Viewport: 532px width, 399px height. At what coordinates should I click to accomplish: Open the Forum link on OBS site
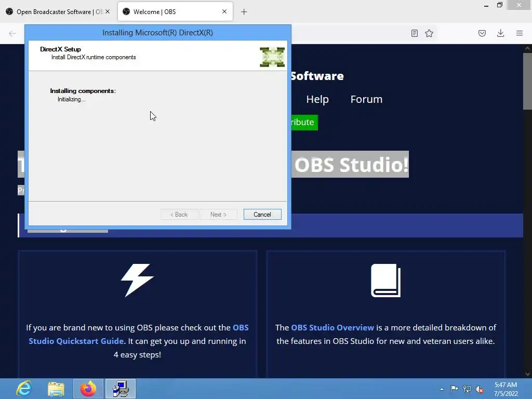tap(366, 99)
